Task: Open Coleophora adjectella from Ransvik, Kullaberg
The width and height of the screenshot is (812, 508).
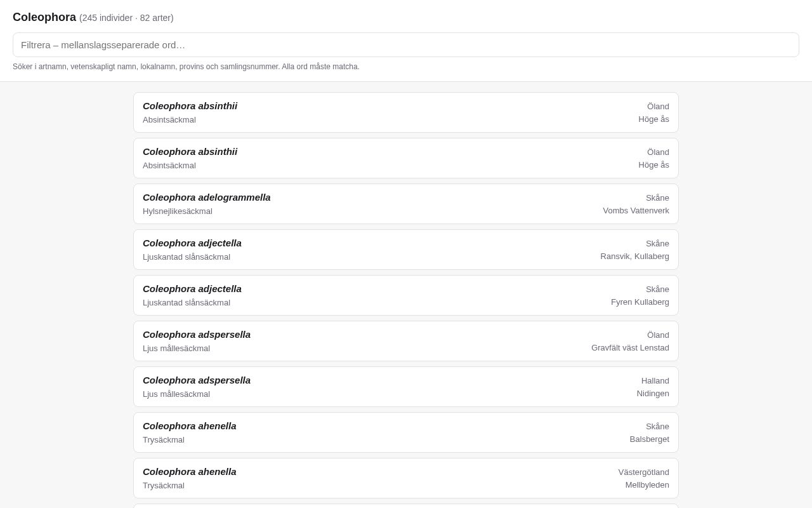Action: click(406, 250)
